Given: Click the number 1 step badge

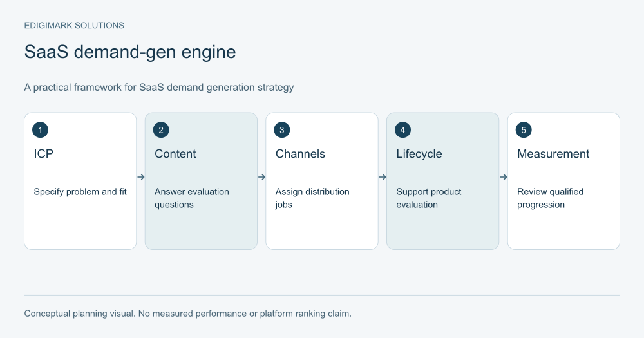Looking at the screenshot, I should click(40, 130).
